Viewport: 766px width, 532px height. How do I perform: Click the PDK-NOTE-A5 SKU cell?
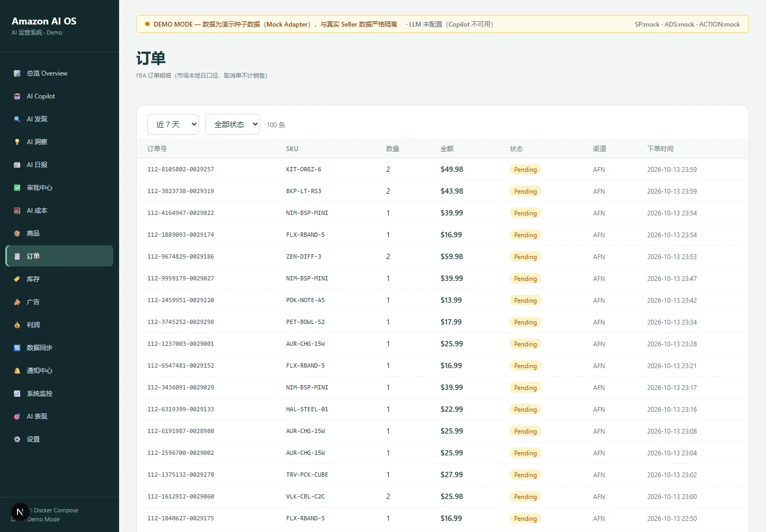tap(305, 301)
